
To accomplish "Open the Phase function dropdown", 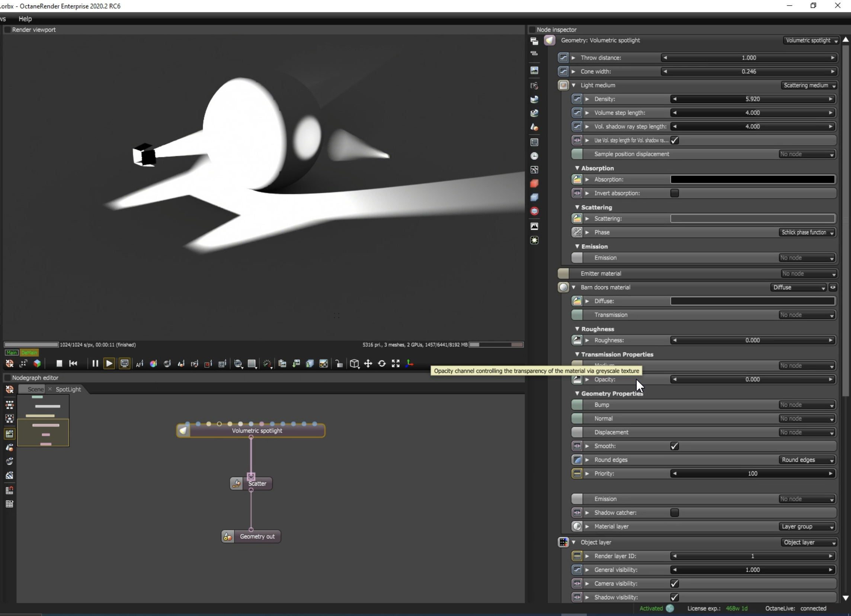I will click(x=807, y=232).
